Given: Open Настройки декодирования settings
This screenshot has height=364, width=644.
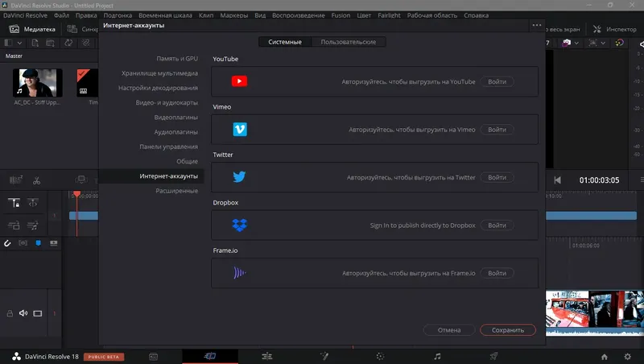Looking at the screenshot, I should coord(158,88).
